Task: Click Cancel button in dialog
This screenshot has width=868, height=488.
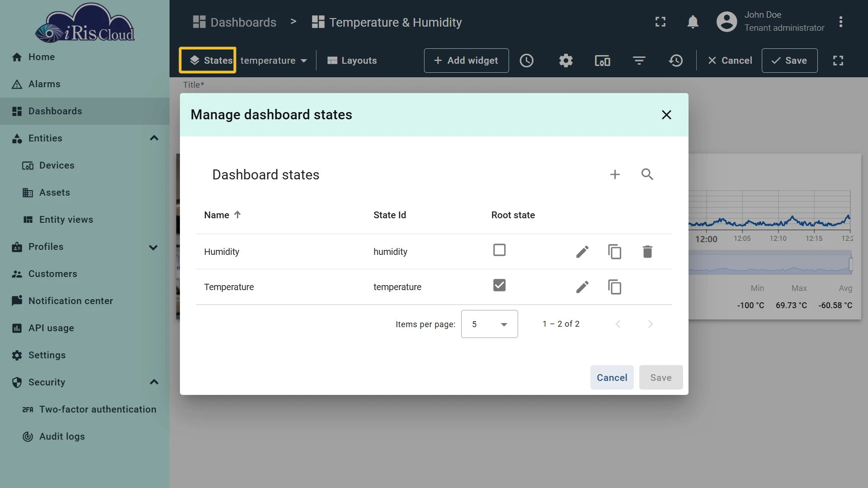Action: pyautogui.click(x=612, y=377)
